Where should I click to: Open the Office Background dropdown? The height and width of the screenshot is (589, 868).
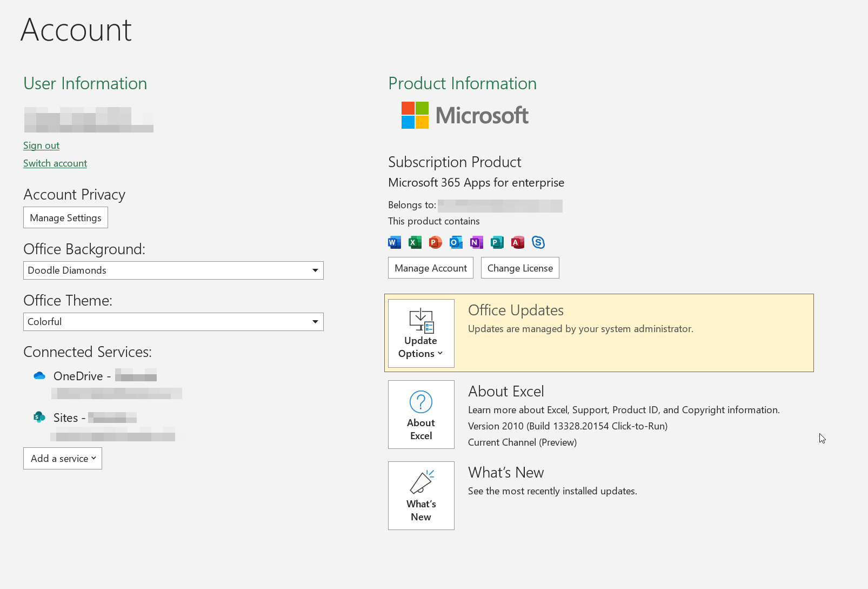tap(173, 270)
